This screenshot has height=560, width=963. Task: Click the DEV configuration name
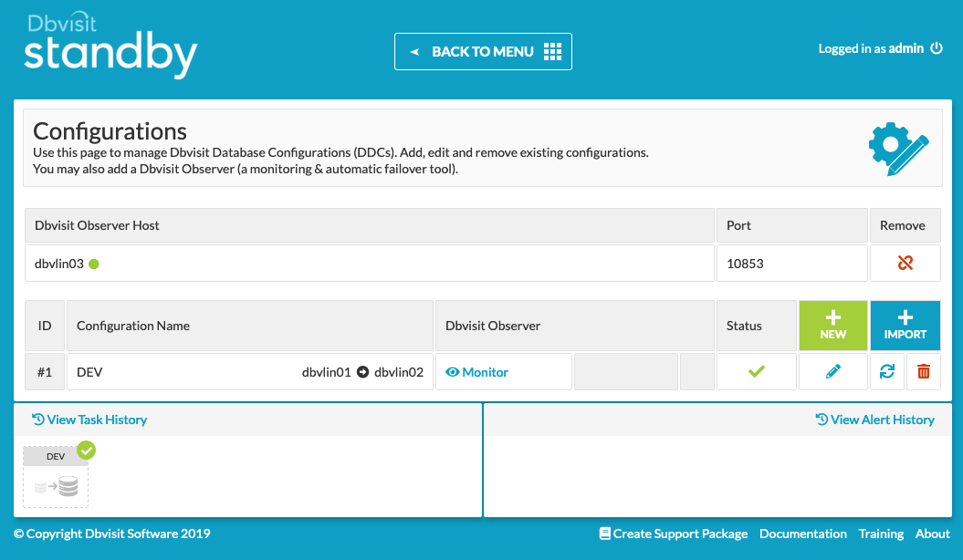coord(89,372)
